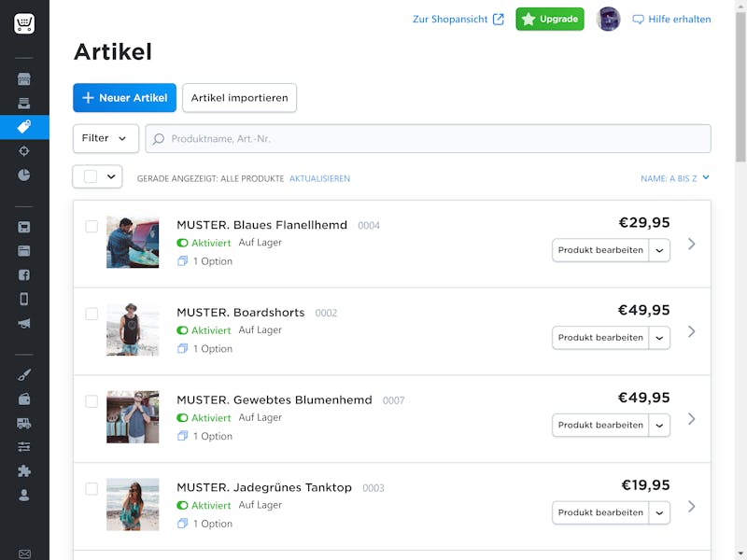
Task: Click the Produktname search field
Action: [430, 139]
